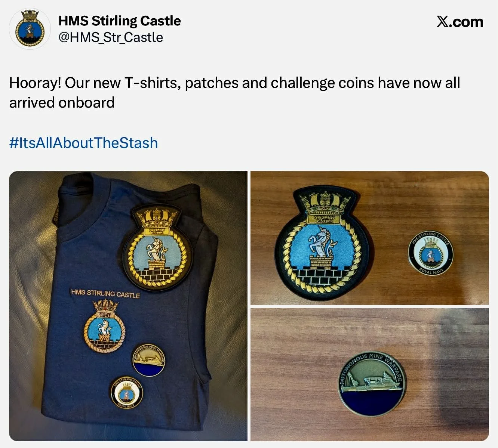Click the Royal Navy pin on wooden table
The image size is (498, 448).
(431, 253)
